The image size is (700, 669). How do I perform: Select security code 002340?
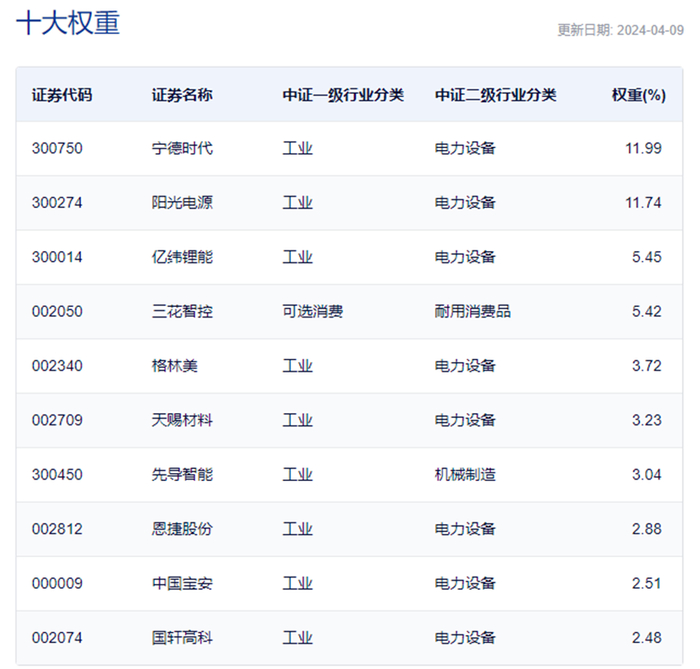pyautogui.click(x=57, y=366)
